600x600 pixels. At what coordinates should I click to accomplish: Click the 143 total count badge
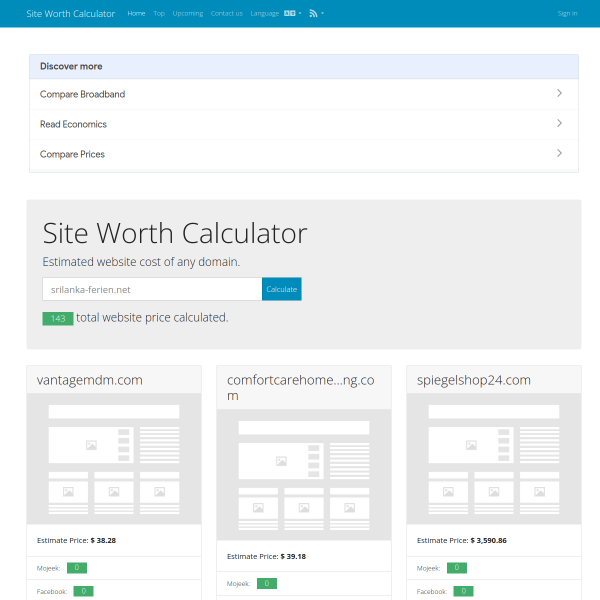point(58,318)
